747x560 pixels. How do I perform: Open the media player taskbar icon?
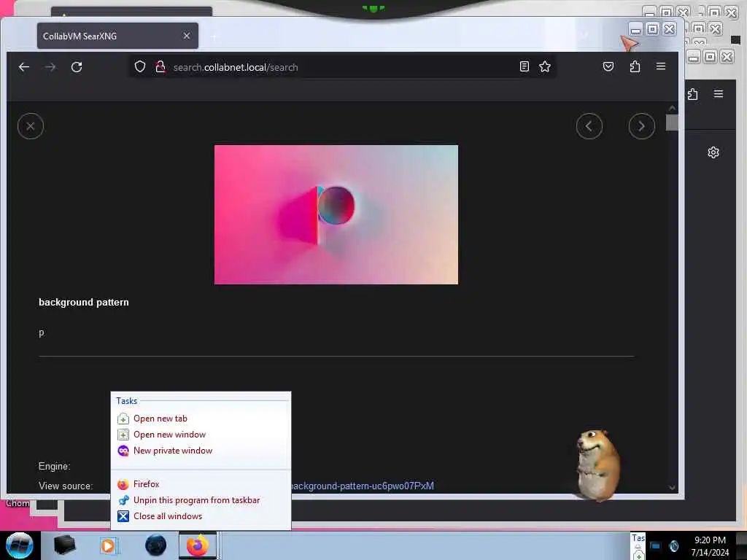108,545
